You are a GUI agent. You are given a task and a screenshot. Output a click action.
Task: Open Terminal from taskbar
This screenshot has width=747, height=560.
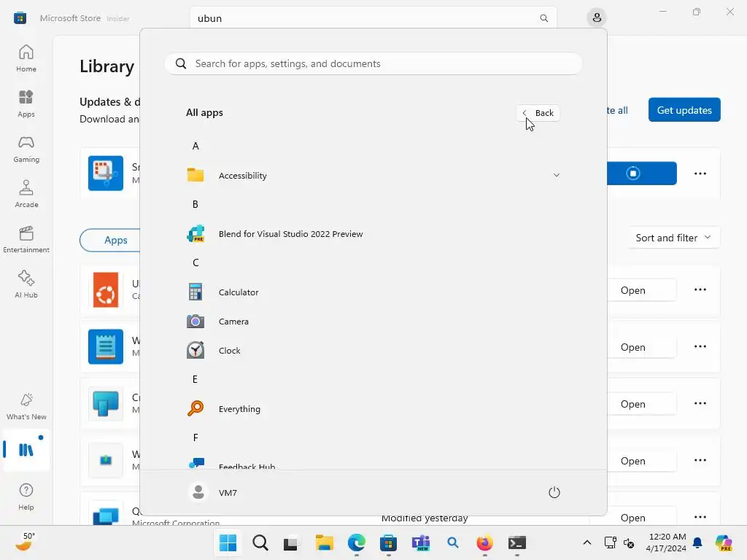click(517, 542)
